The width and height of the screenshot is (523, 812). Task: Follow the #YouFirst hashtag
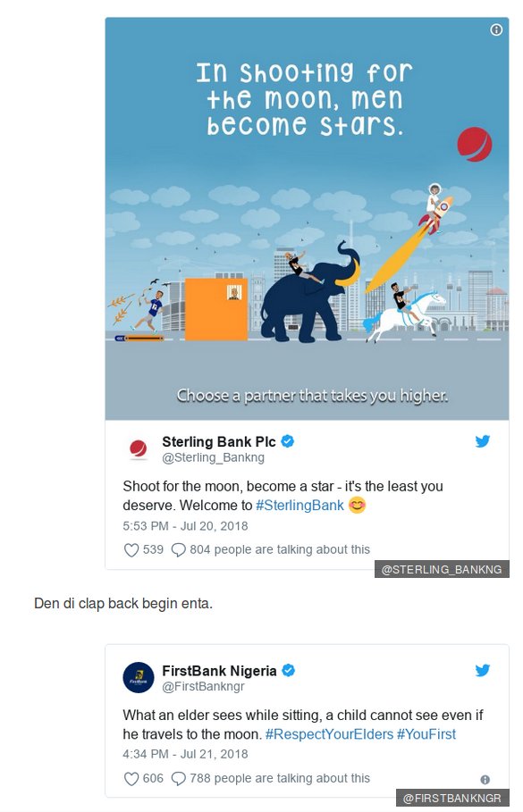[x=426, y=734]
